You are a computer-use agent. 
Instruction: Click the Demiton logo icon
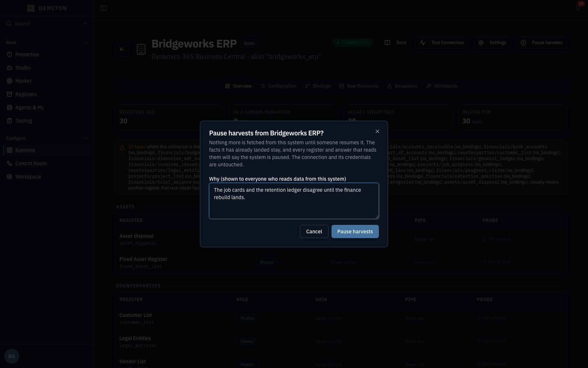coord(31,8)
